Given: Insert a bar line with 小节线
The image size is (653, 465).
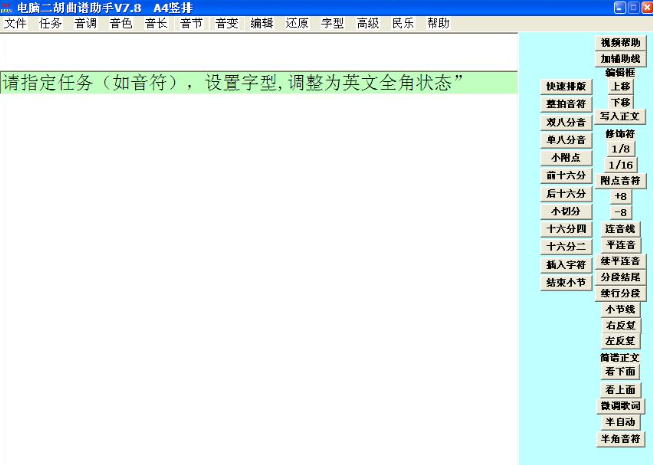Looking at the screenshot, I should [x=621, y=310].
